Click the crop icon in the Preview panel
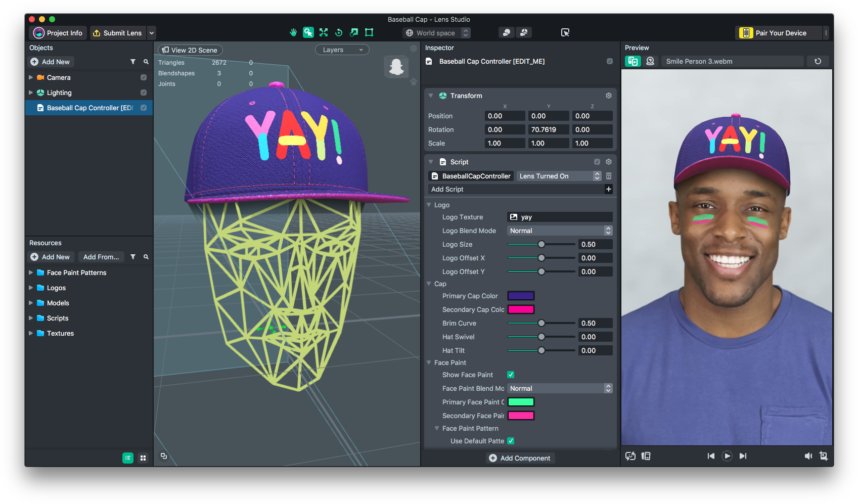 click(x=824, y=455)
